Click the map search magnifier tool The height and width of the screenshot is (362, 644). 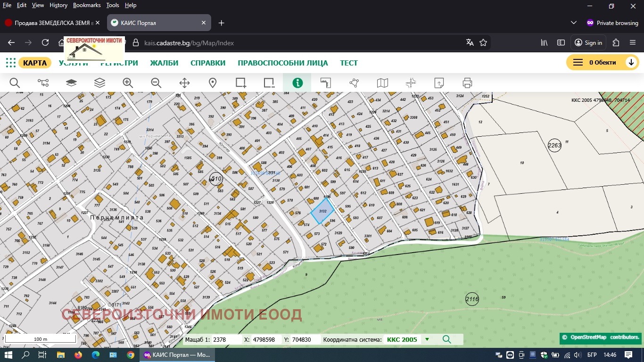pyautogui.click(x=15, y=83)
